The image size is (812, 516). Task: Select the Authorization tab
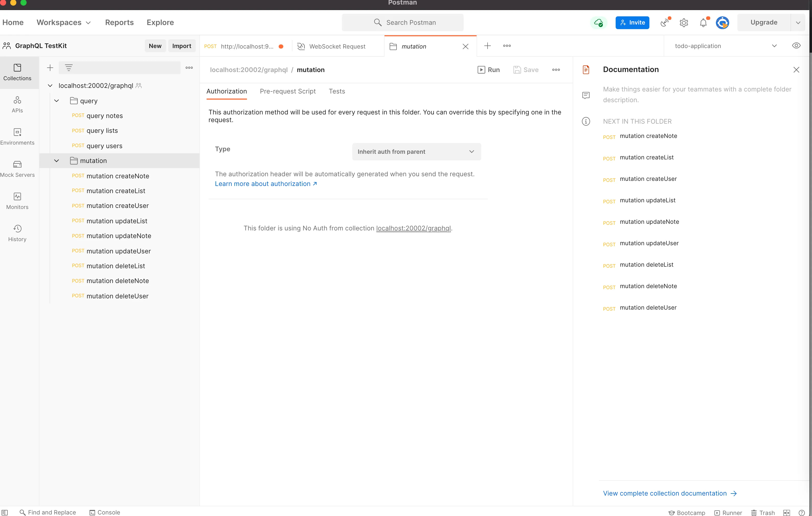pos(227,91)
